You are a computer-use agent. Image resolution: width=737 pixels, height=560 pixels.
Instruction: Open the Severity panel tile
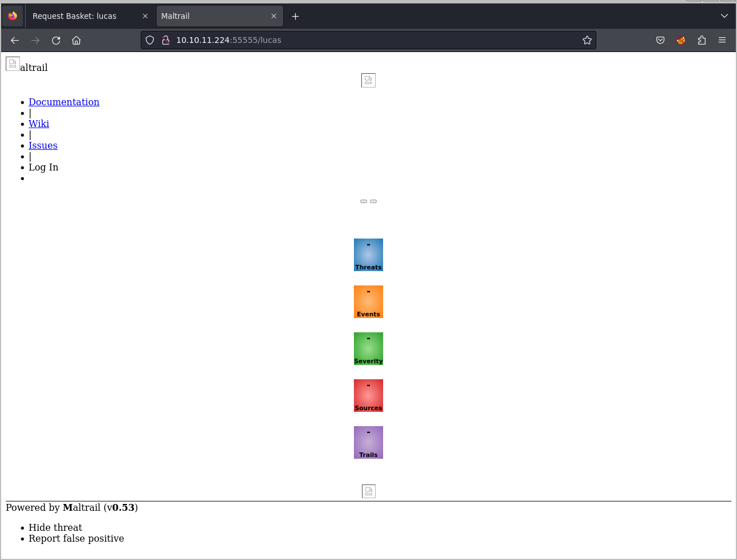click(368, 348)
